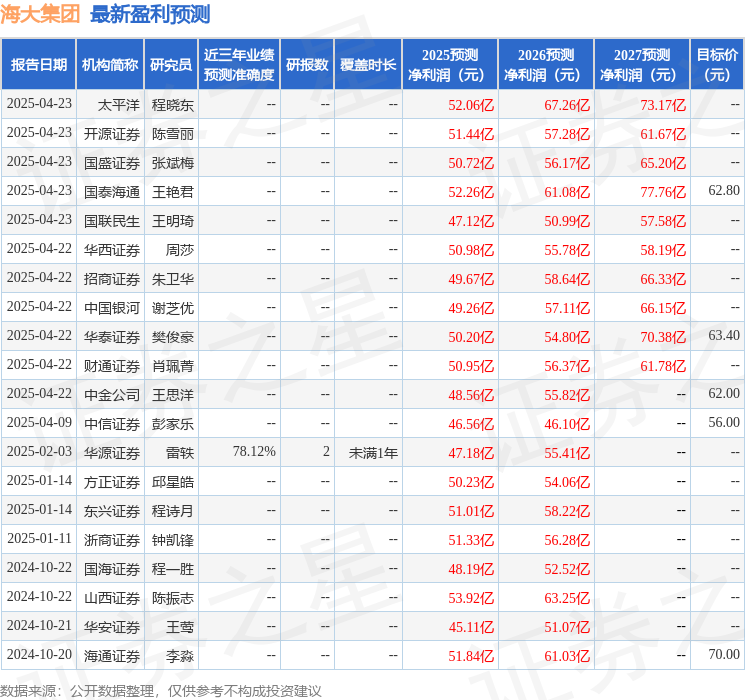Click the 机构简称 column header
Image resolution: width=745 pixels, height=700 pixels.
tap(110, 65)
